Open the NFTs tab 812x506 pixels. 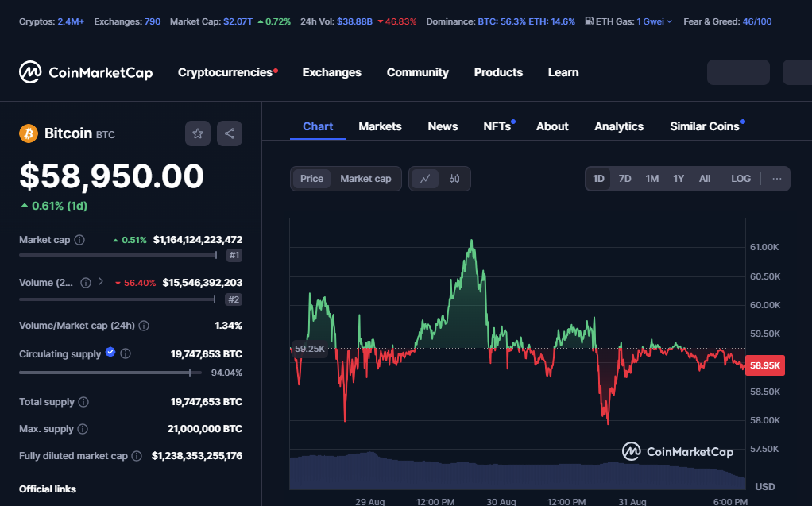[497, 126]
